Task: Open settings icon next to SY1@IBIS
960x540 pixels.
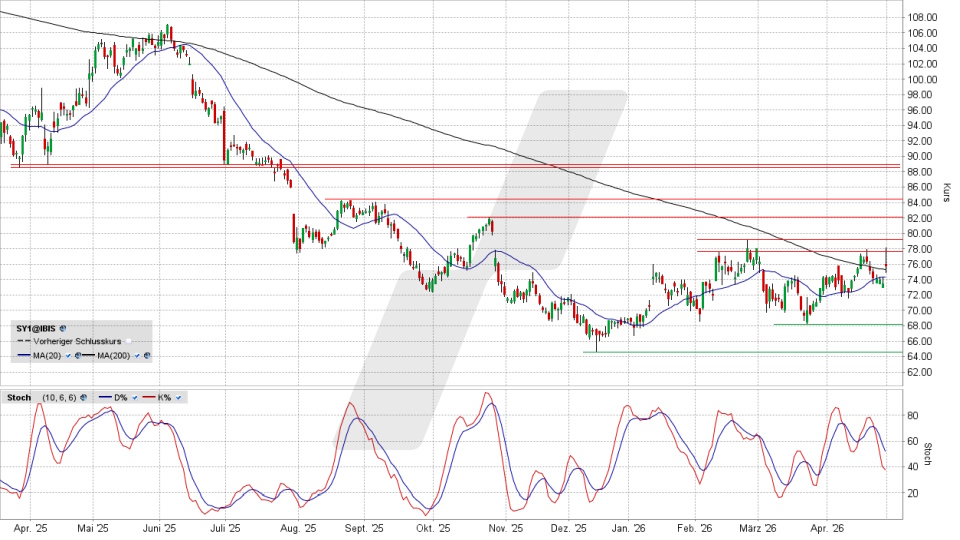Action: click(x=62, y=327)
